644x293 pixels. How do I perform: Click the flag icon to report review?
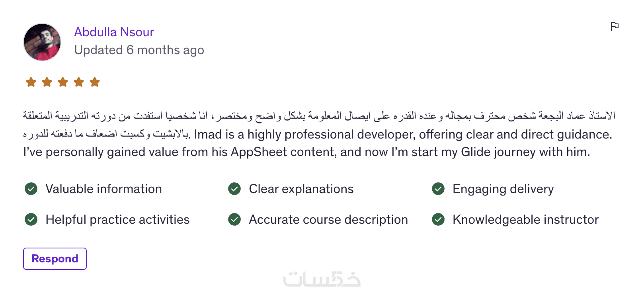[615, 26]
